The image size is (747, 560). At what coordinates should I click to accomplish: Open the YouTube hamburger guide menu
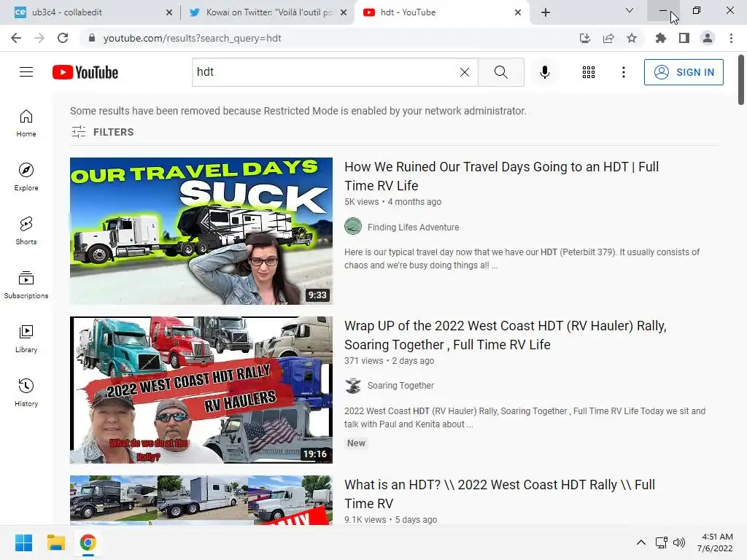[x=26, y=72]
